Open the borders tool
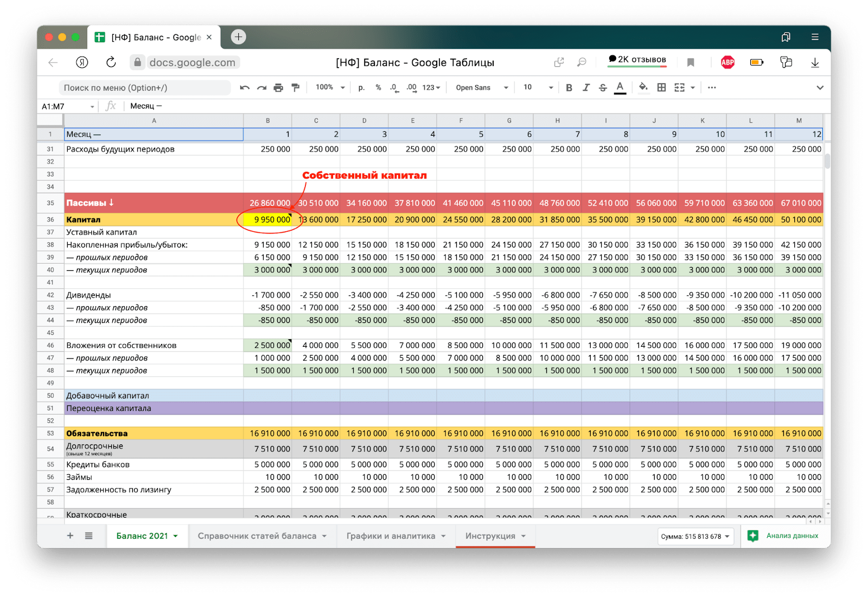 coord(661,87)
